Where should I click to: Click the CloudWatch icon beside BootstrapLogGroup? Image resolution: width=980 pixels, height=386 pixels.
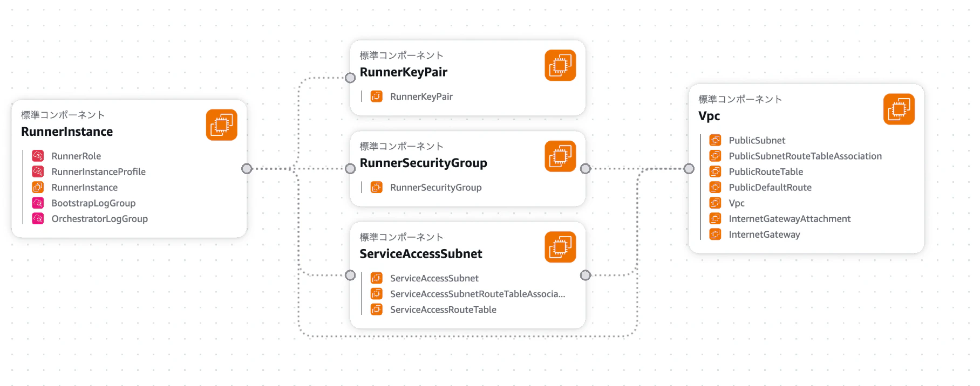38,203
